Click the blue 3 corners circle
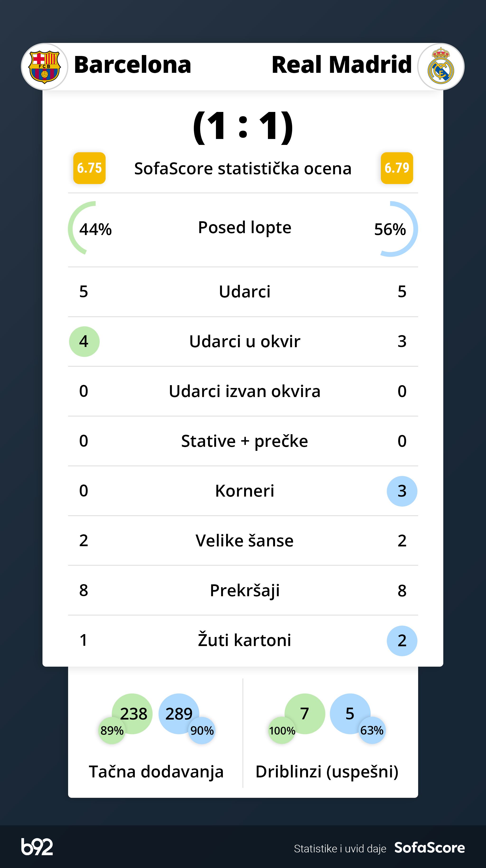The width and height of the screenshot is (486, 868). 402,491
